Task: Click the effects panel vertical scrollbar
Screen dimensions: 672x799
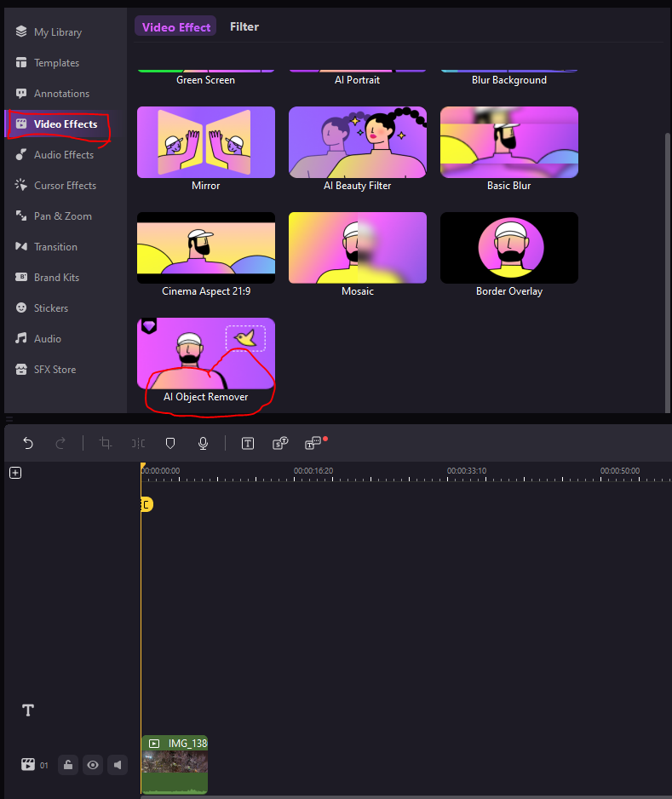Action: point(668,273)
